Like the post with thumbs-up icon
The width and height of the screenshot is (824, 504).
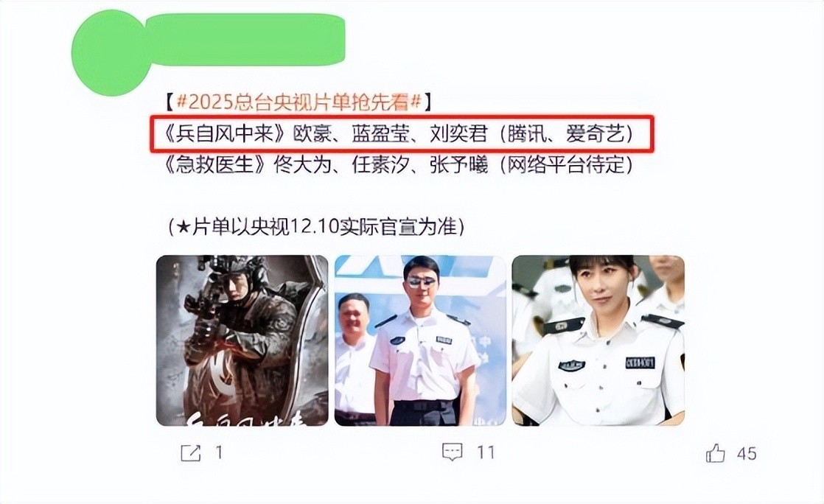[715, 453]
